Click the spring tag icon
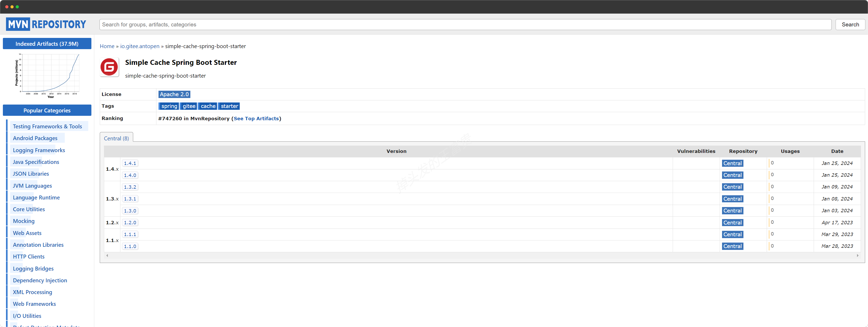The image size is (868, 327). (168, 106)
